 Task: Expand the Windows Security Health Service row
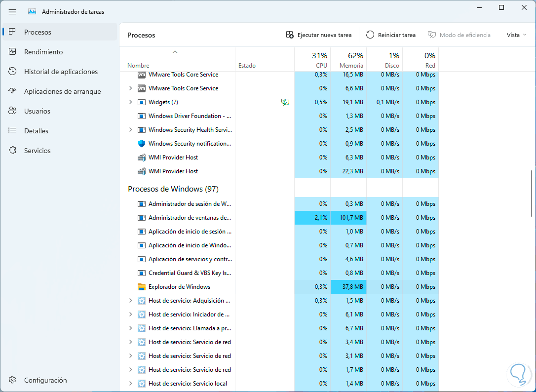(x=130, y=130)
